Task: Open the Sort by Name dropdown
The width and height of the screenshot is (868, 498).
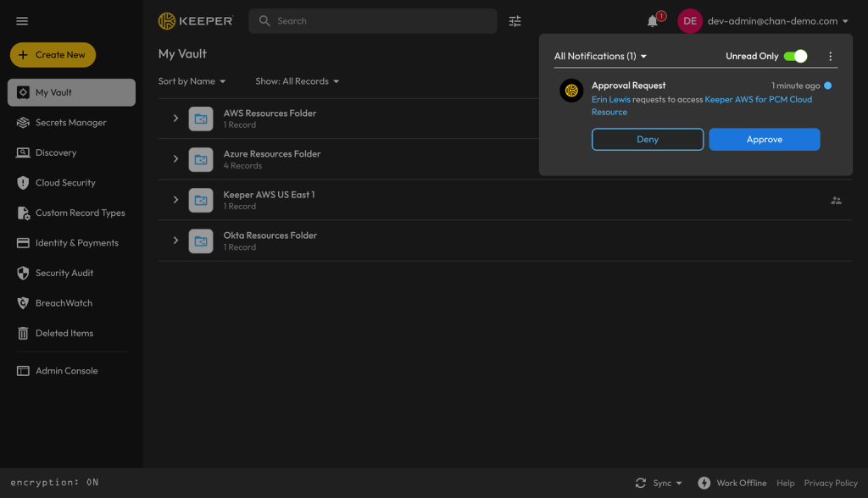Action: 192,81
